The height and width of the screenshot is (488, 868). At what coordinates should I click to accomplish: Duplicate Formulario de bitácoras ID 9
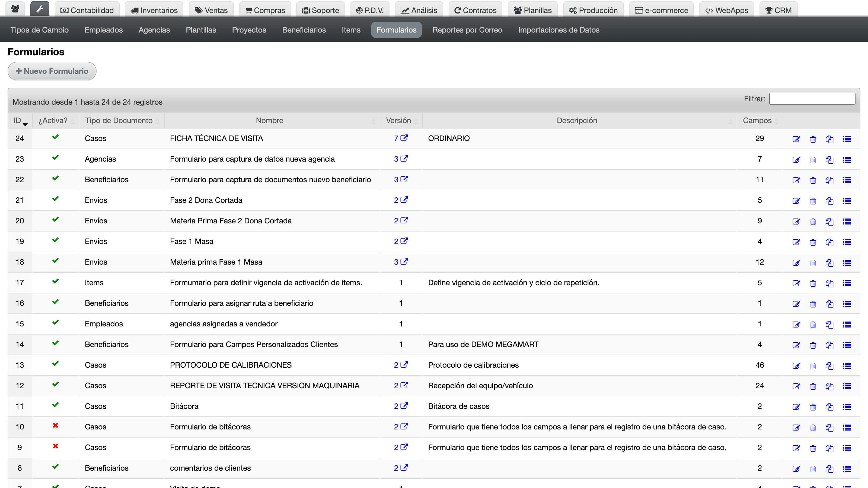pos(829,448)
